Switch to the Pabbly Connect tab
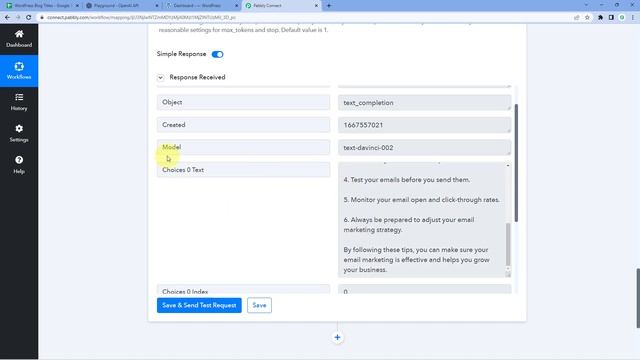The height and width of the screenshot is (360, 640). coord(281,6)
